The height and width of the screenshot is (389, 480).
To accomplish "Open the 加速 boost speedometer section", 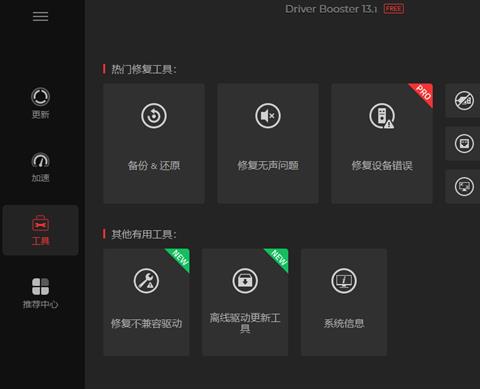I will click(40, 167).
